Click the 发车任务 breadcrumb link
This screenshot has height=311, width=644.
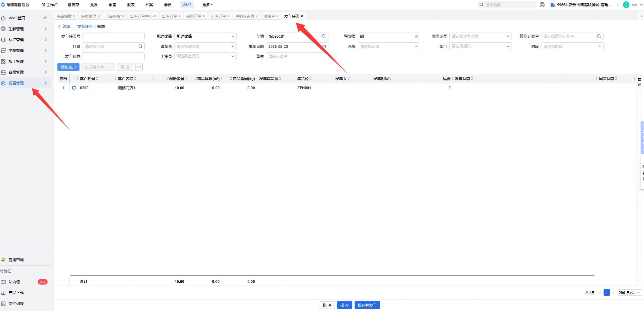pos(85,26)
